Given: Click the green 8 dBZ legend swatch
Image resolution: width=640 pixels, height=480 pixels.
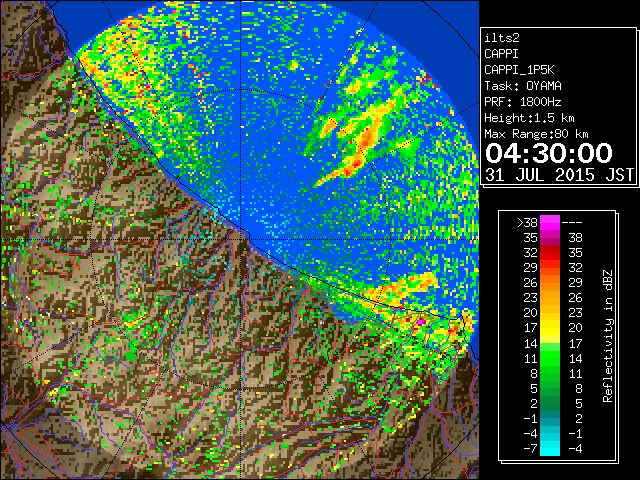Looking at the screenshot, I should click(x=550, y=373).
